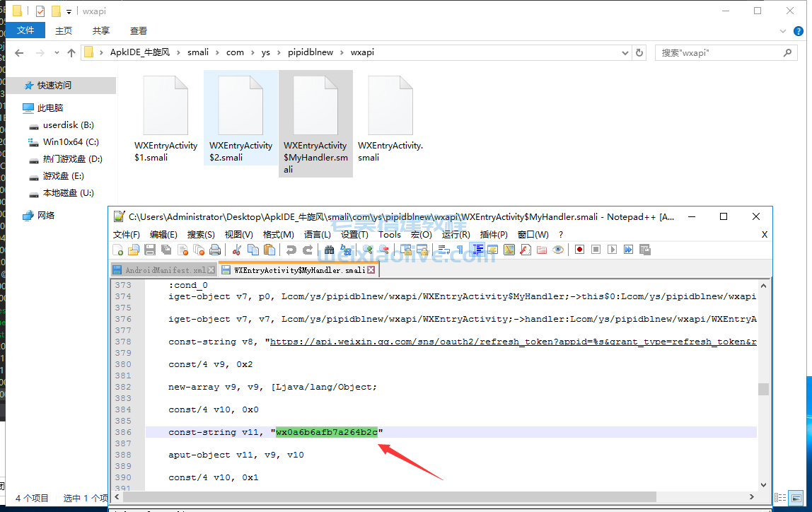Image resolution: width=812 pixels, height=512 pixels.
Task: Expand the address bar history dropdown
Action: [x=625, y=52]
